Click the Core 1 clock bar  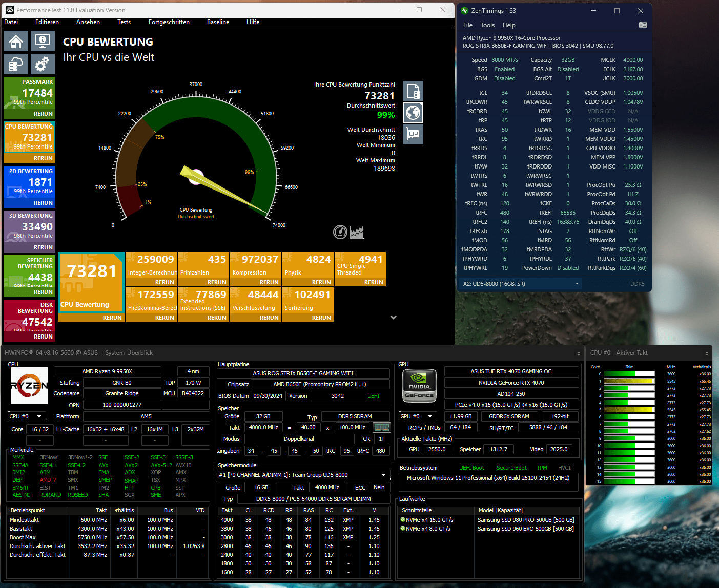pos(629,381)
